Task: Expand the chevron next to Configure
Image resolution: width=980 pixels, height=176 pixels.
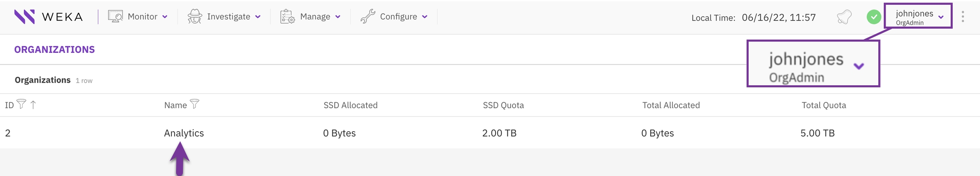Action: [x=424, y=17]
